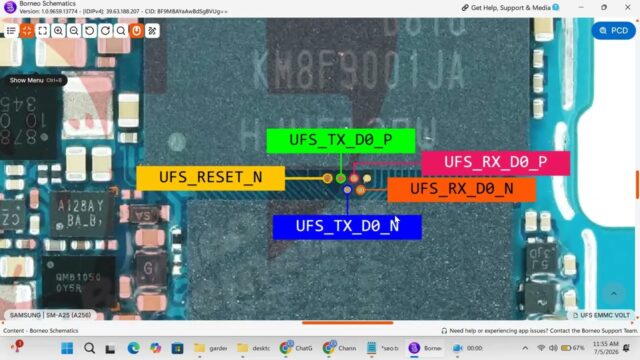Viewport: 640px width, 360px height.
Task: Switch to Chann Chrome window
Action: (340, 348)
